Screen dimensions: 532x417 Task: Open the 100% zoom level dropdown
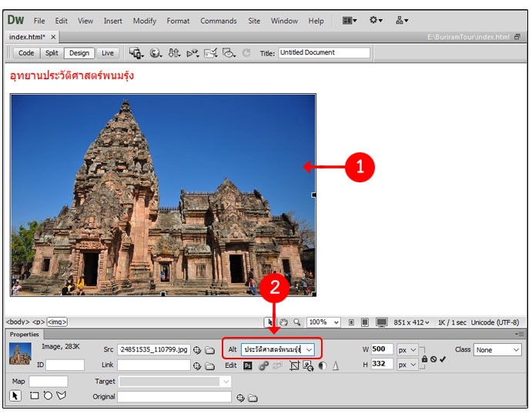click(x=336, y=322)
